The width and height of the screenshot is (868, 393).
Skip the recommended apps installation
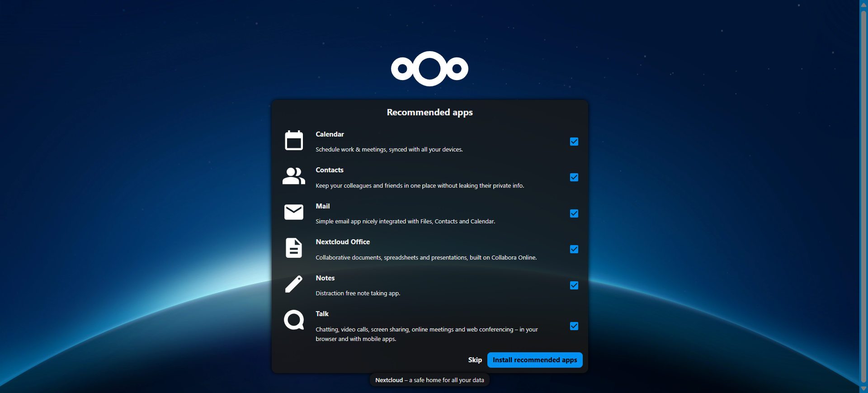[x=475, y=360]
